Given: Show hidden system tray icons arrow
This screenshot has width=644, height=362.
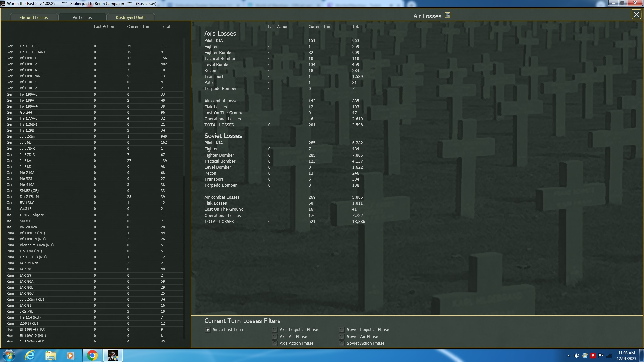Looking at the screenshot, I should [569, 356].
